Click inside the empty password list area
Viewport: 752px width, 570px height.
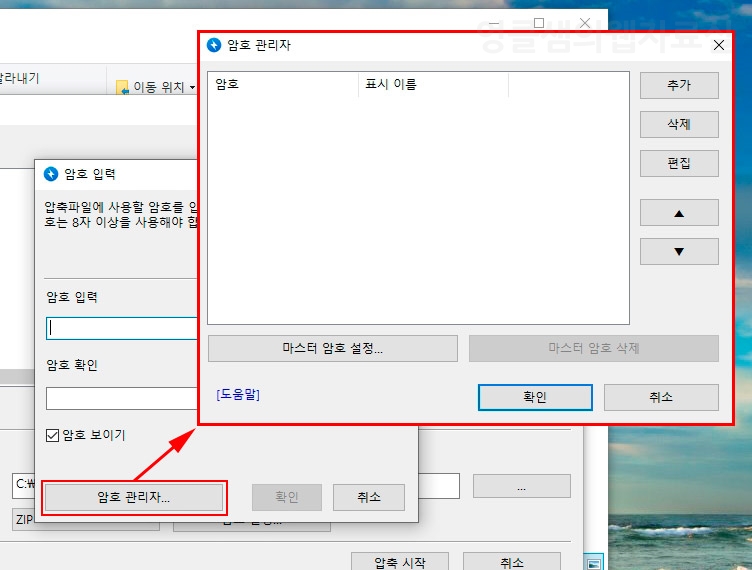[418, 210]
